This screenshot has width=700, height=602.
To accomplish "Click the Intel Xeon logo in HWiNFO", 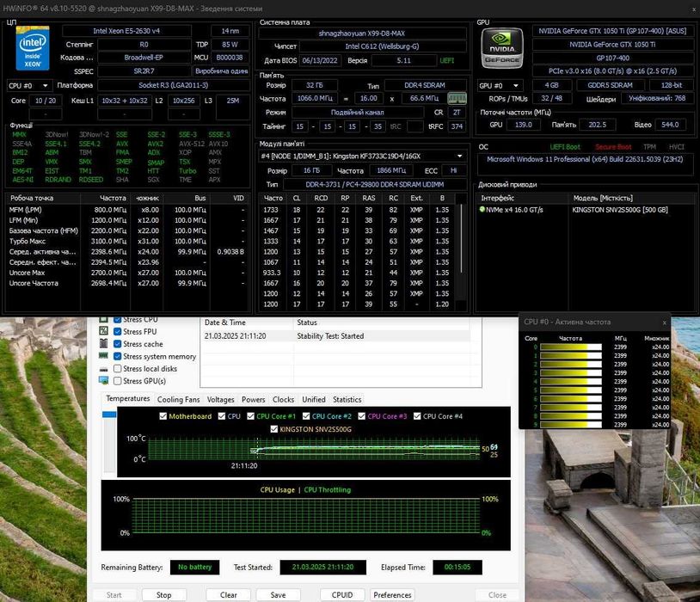I will 32,48.
